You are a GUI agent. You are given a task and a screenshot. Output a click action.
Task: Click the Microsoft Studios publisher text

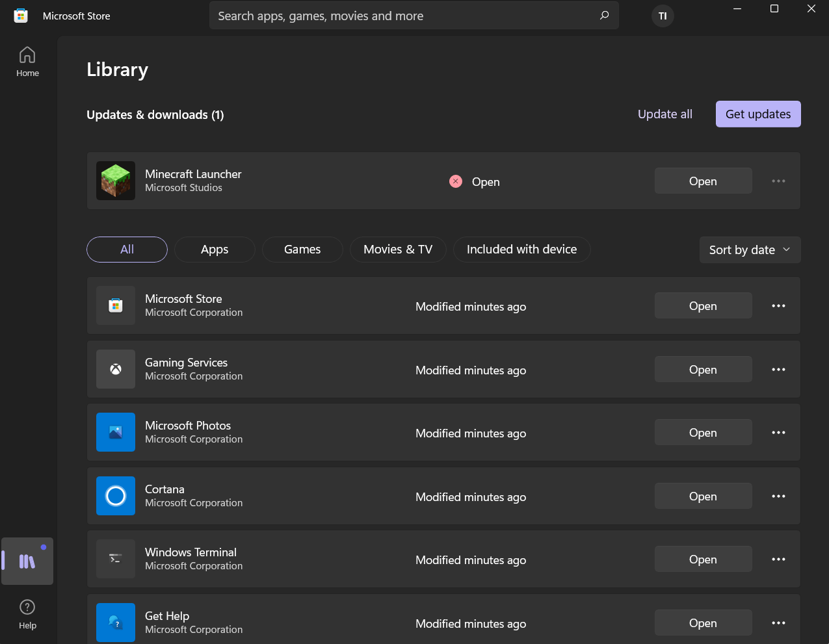[183, 188]
